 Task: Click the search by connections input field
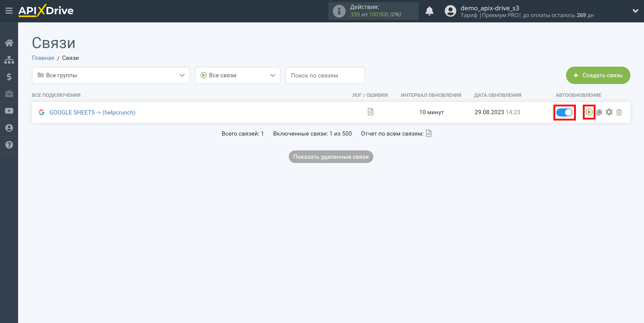pos(325,75)
